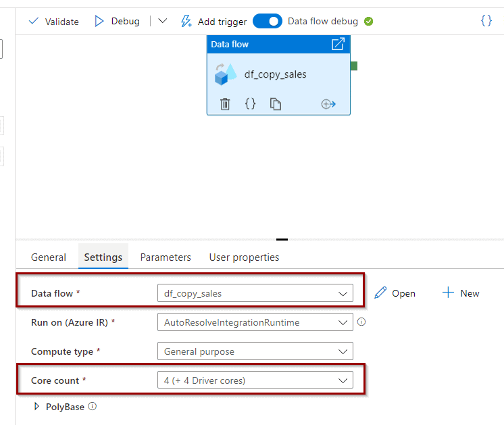The height and width of the screenshot is (425, 504).
Task: Delete the df_copy_sales activity
Action: 225,104
